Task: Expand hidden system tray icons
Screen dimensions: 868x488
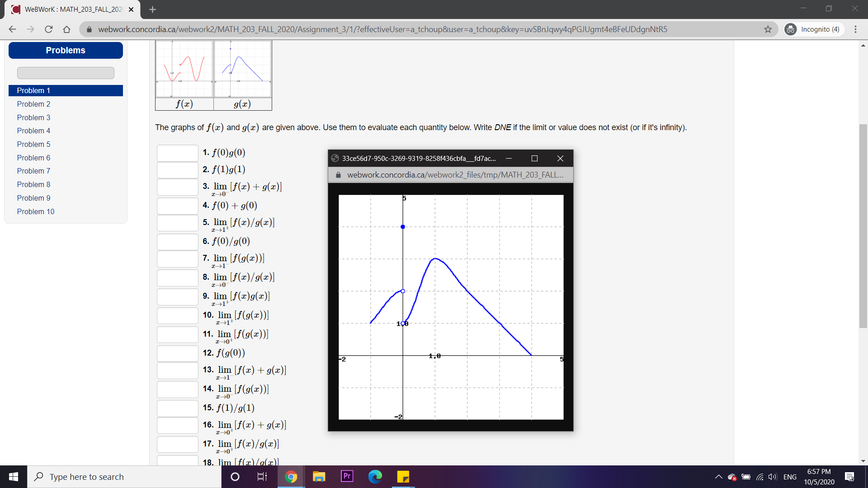Action: pos(718,476)
